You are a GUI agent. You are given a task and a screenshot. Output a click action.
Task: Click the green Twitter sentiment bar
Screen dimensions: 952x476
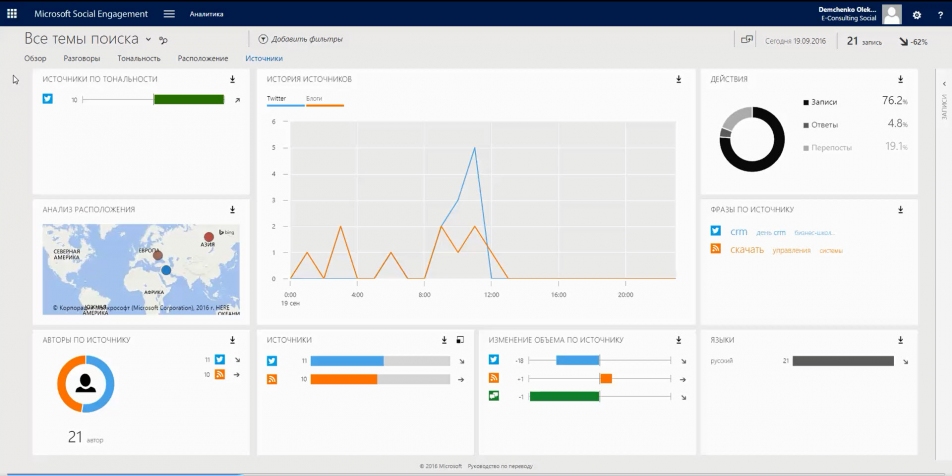point(188,100)
